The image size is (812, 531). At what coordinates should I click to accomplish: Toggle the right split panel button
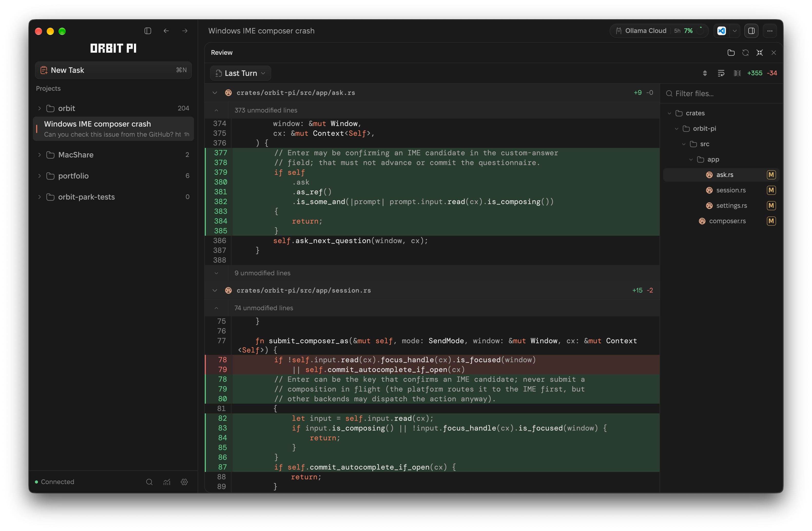(751, 31)
